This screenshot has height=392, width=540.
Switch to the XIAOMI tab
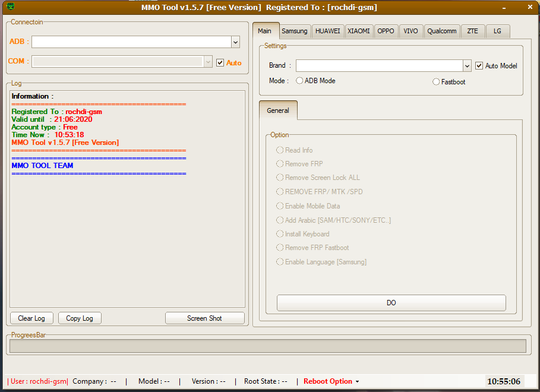(x=358, y=31)
